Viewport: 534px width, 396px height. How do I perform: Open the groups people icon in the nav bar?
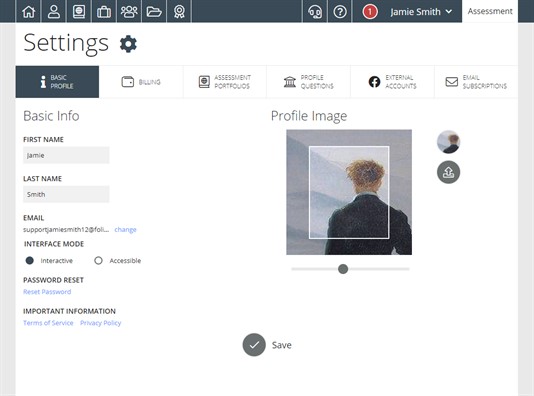tap(129, 12)
